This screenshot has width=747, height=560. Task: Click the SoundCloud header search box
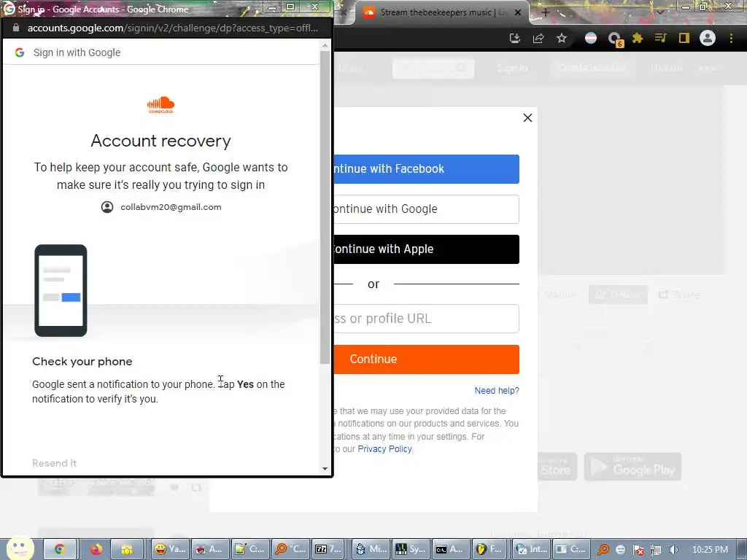pyautogui.click(x=433, y=68)
